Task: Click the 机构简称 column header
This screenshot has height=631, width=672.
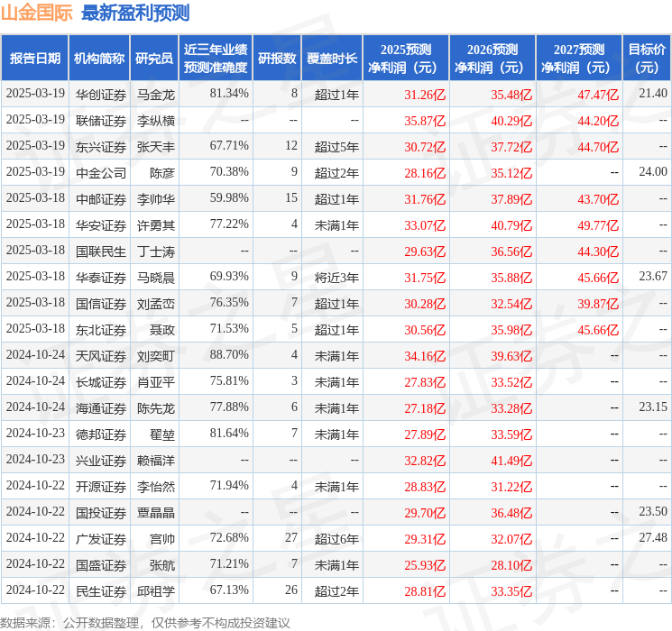Action: [x=99, y=59]
